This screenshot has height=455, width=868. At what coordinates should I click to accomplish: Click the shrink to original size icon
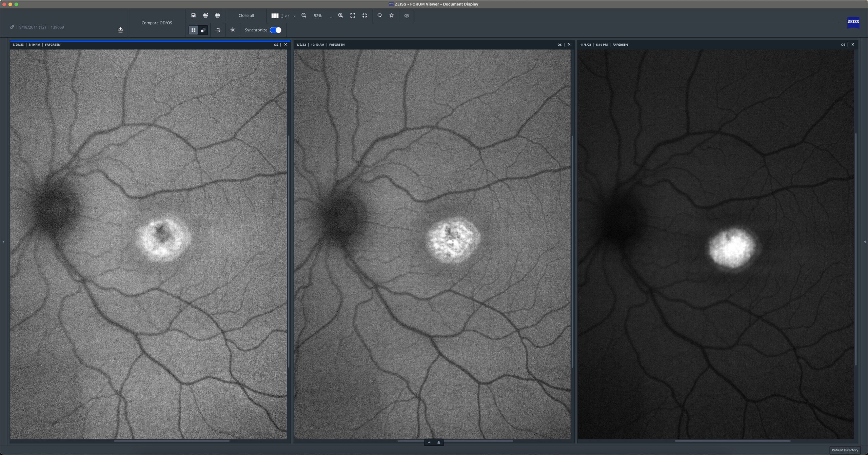coord(365,15)
